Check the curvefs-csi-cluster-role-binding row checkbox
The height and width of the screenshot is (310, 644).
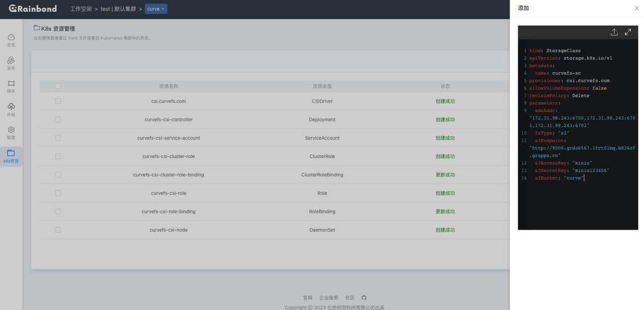[58, 175]
